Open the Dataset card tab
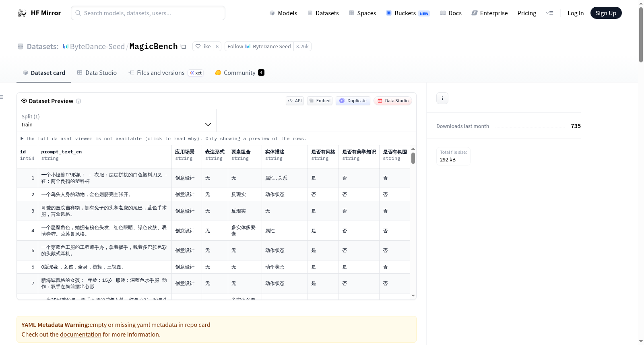The image size is (644, 345). (x=44, y=73)
